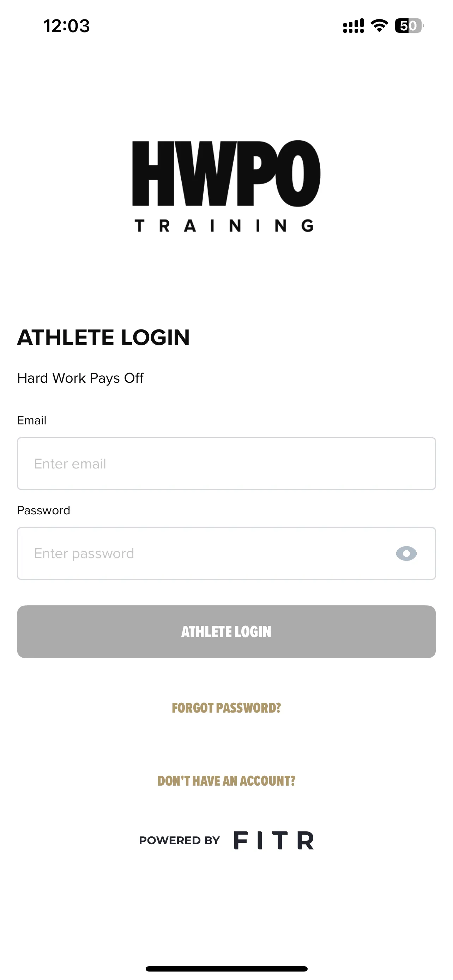Tap the Wi-Fi status icon
This screenshot has width=453, height=980.
click(x=379, y=25)
